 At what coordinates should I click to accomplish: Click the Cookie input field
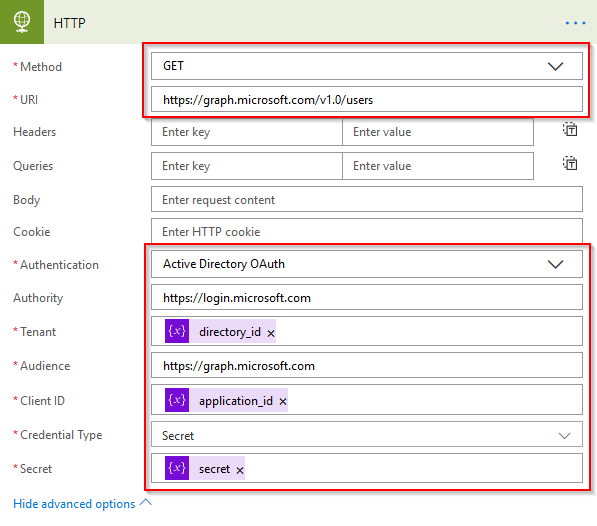[367, 231]
